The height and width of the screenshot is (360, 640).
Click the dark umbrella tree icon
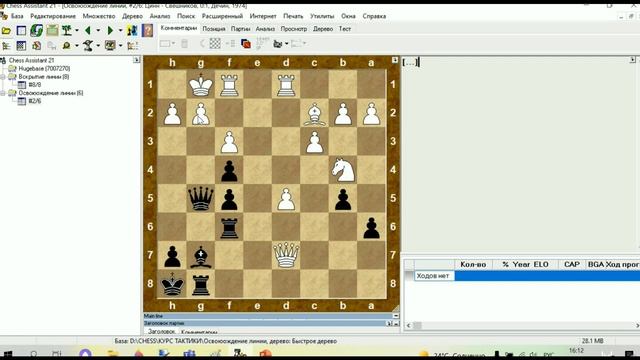coord(88,46)
